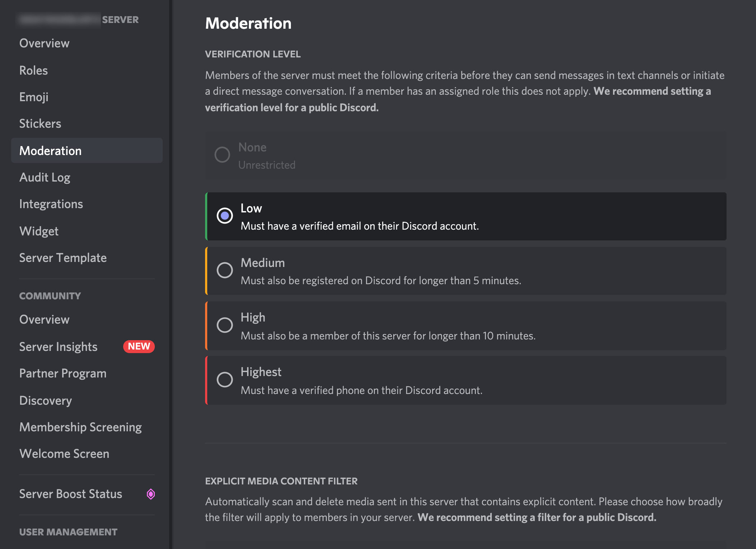The width and height of the screenshot is (756, 549).
Task: Click the Overview menu item
Action: (43, 42)
